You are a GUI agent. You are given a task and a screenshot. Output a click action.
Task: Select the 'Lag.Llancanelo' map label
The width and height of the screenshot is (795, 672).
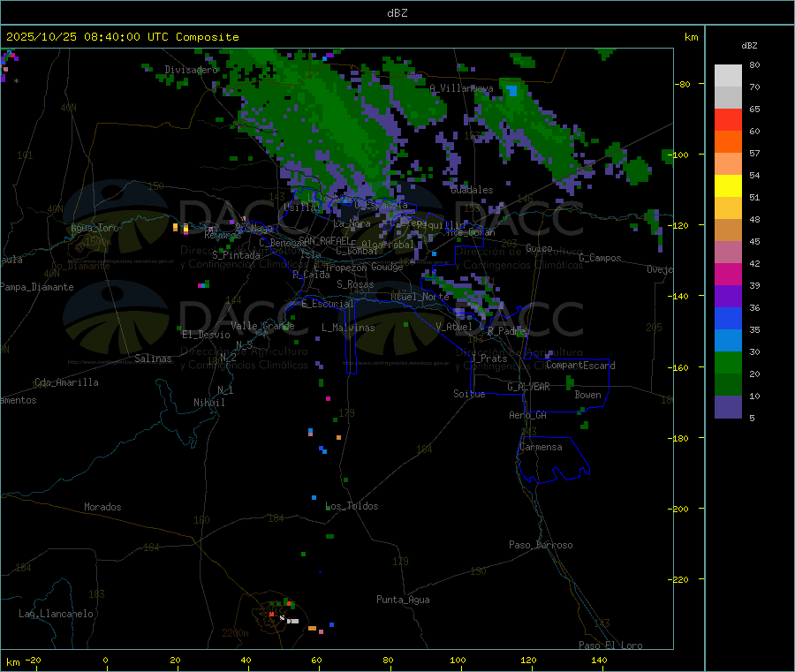click(57, 615)
